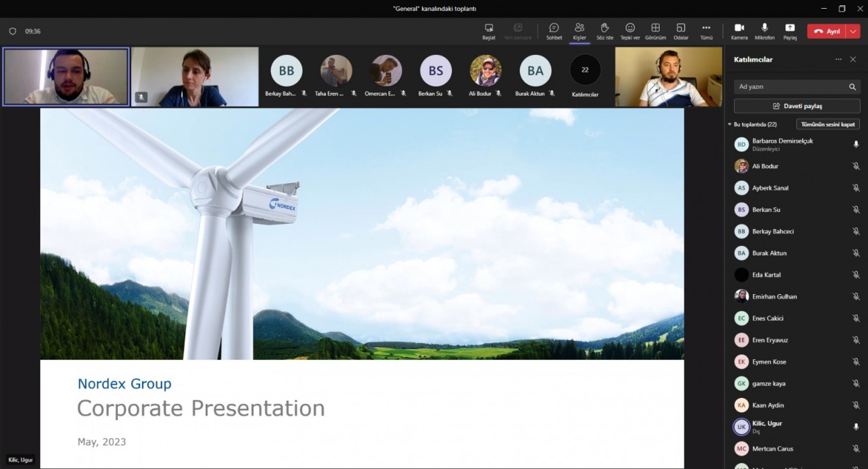Toggle the Kamera on or off
Screen dimensions: 868x469
(739, 28)
